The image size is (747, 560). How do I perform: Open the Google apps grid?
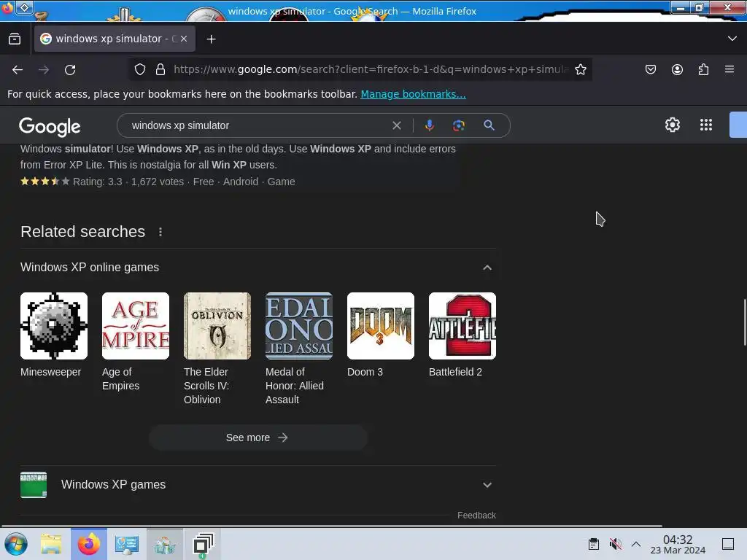click(x=706, y=125)
